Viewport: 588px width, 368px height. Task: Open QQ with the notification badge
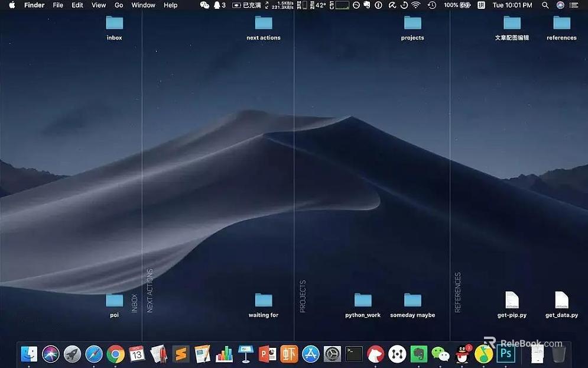coord(463,354)
